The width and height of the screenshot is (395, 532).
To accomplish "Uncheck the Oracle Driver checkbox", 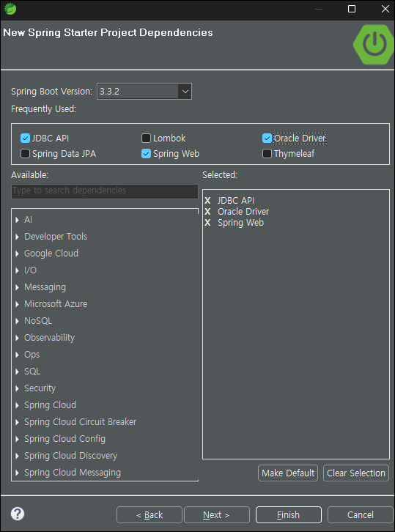I will point(267,138).
